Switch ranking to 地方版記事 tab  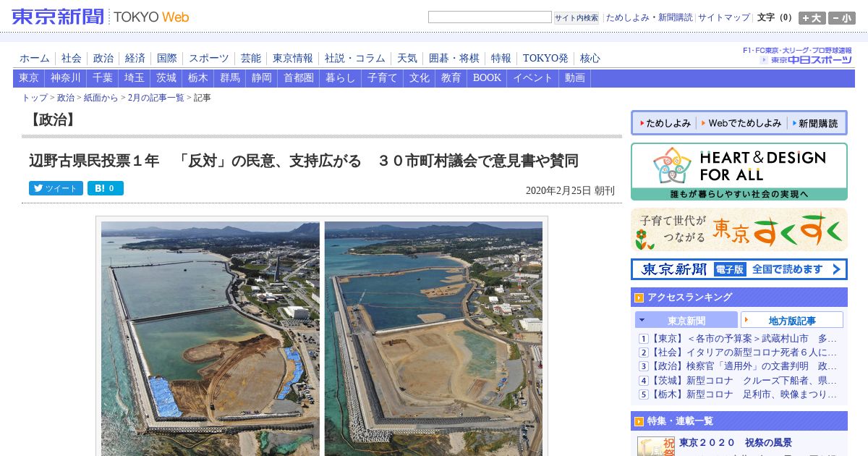coord(792,320)
